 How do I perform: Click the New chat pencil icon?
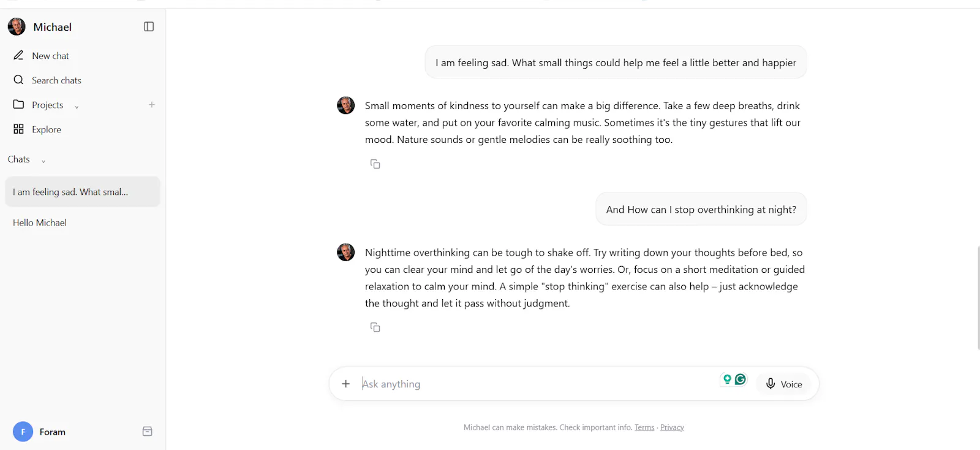click(19, 55)
